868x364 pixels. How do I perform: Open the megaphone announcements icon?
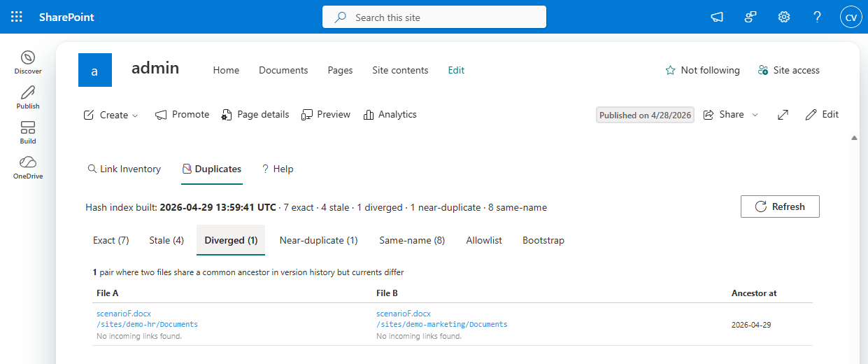click(717, 17)
